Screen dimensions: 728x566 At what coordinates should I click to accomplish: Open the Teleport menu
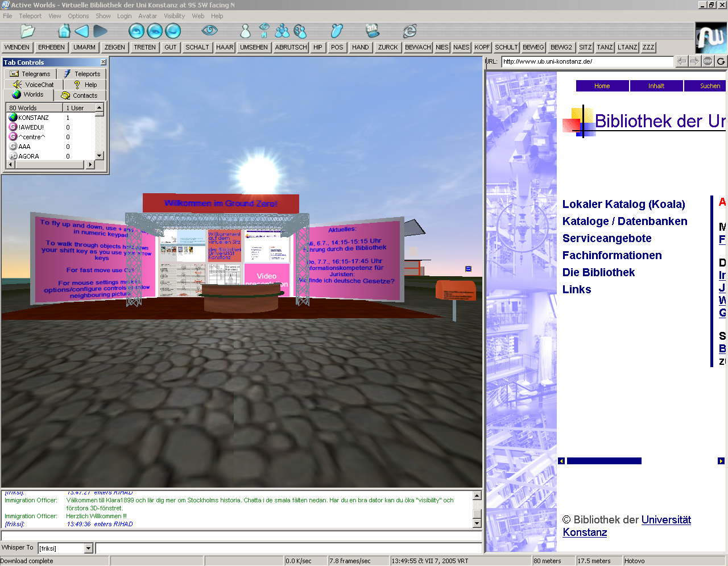[x=30, y=16]
